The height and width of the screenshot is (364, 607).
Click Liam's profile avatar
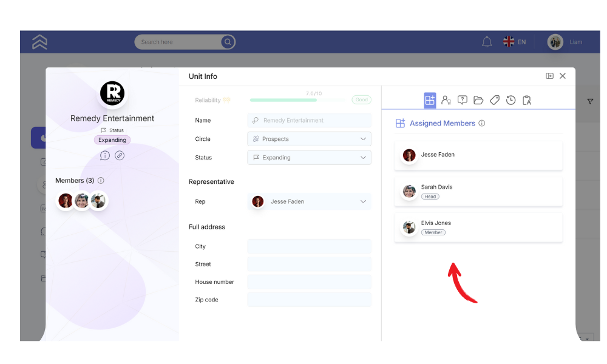click(x=555, y=42)
